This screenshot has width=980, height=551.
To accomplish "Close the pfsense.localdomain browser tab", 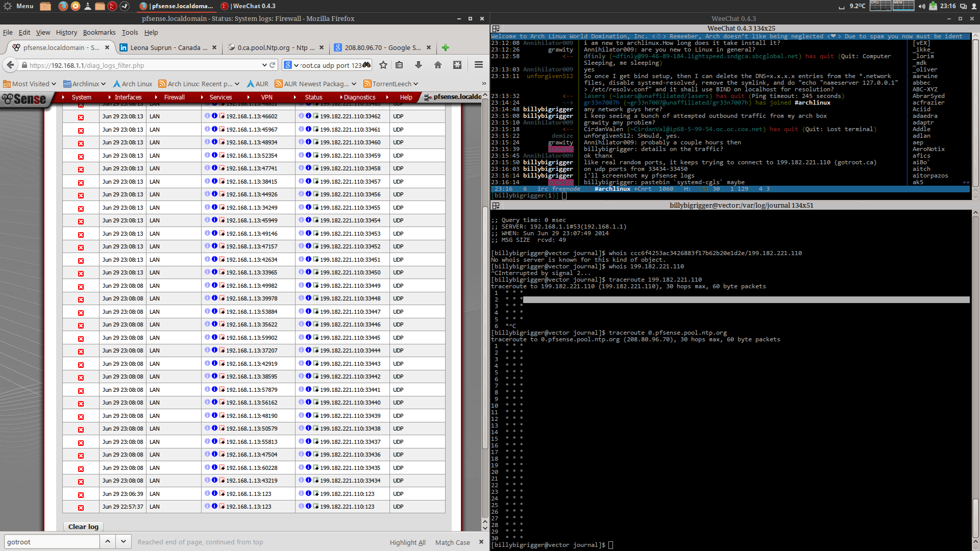I will (107, 47).
